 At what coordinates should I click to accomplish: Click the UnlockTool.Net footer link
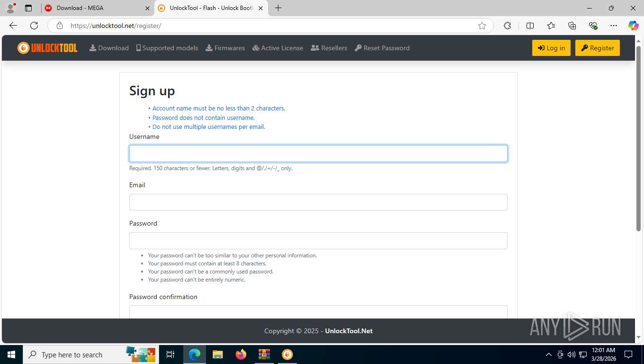point(349,331)
